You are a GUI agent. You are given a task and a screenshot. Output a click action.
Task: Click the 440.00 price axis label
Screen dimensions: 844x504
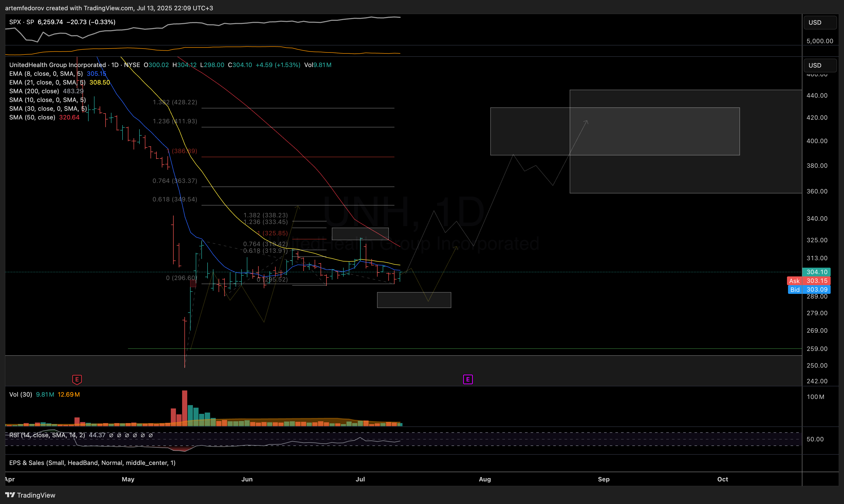click(x=817, y=96)
